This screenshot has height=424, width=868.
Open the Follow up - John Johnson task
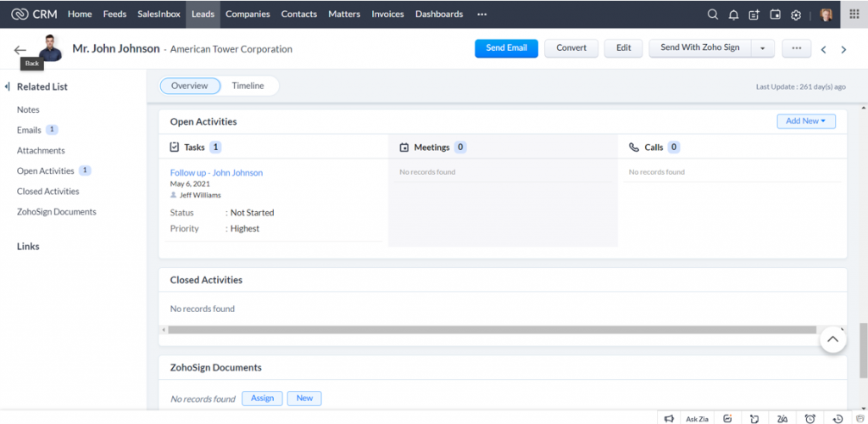(216, 173)
